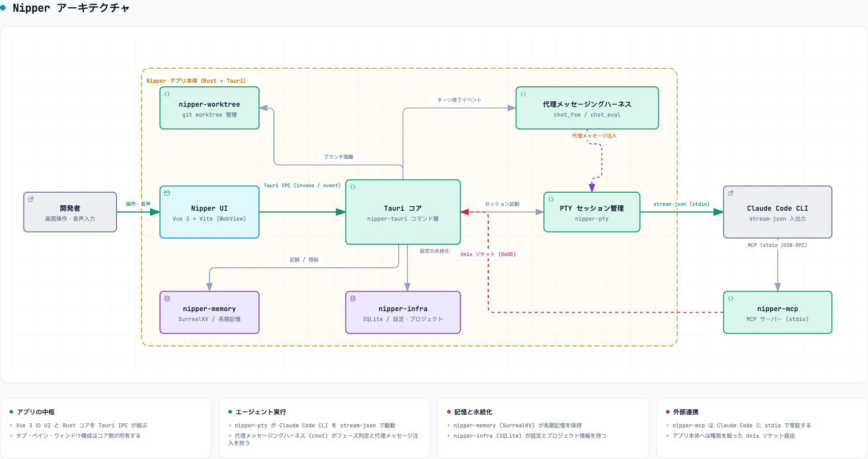This screenshot has height=459, width=868.
Task: Click the code icon in 代理メッセージングハーネス node
Action: [x=523, y=94]
